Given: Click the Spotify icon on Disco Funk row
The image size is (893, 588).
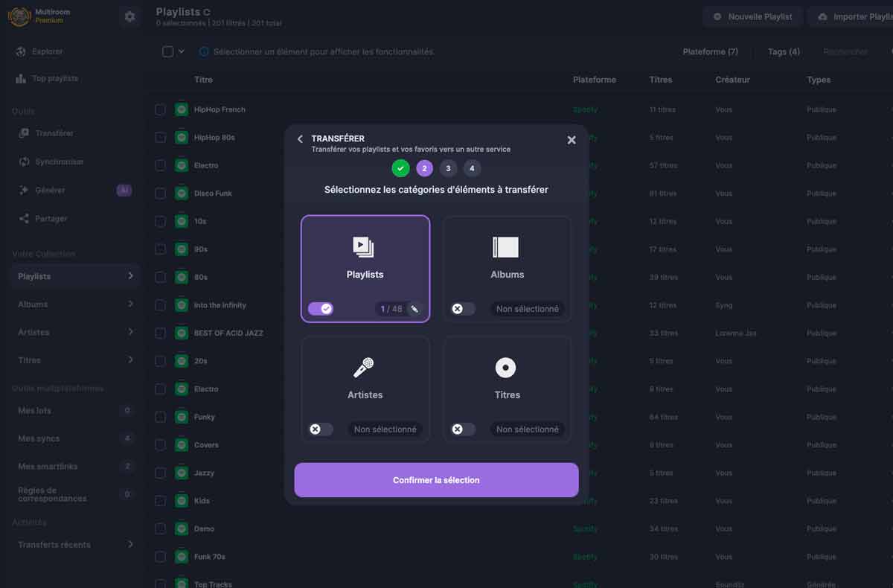Looking at the screenshot, I should 182,194.
